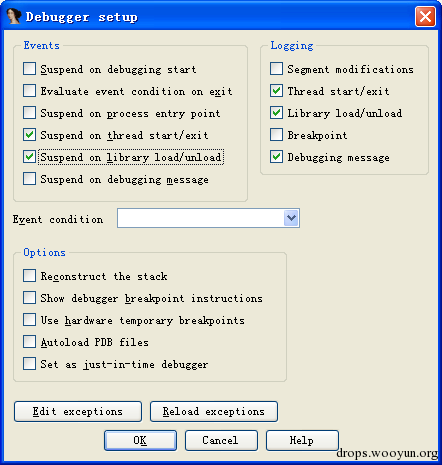Open the Event condition dropdown arrow
This screenshot has height=465, width=442.
[291, 218]
